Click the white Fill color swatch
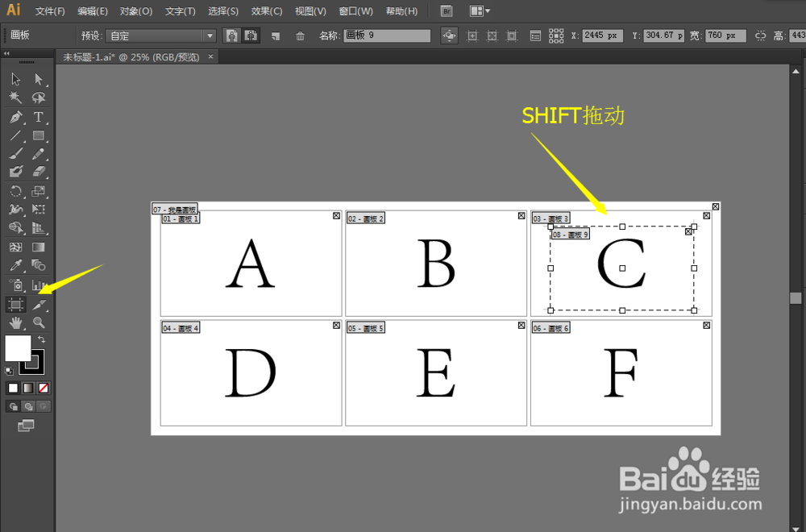 coord(18,348)
